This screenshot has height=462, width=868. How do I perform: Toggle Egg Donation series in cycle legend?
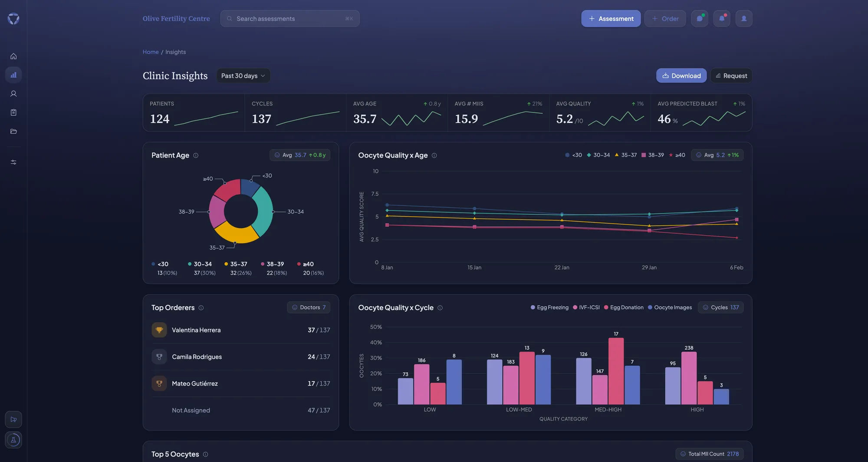coord(624,307)
